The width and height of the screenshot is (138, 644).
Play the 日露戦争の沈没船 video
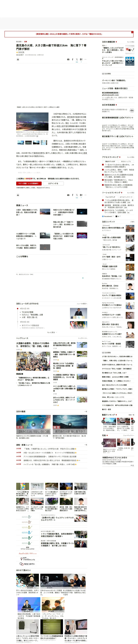click(x=33, y=425)
